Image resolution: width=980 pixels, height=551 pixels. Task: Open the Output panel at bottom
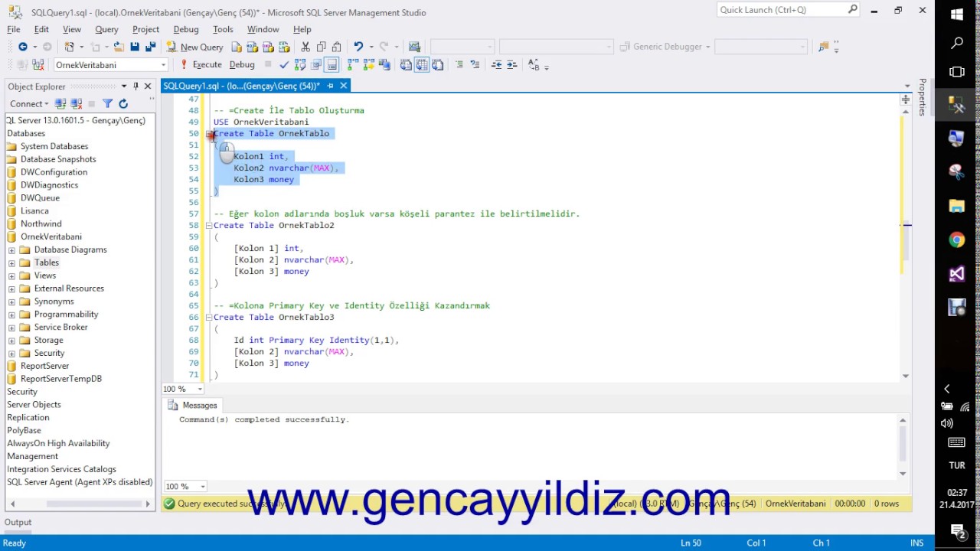pyautogui.click(x=18, y=522)
